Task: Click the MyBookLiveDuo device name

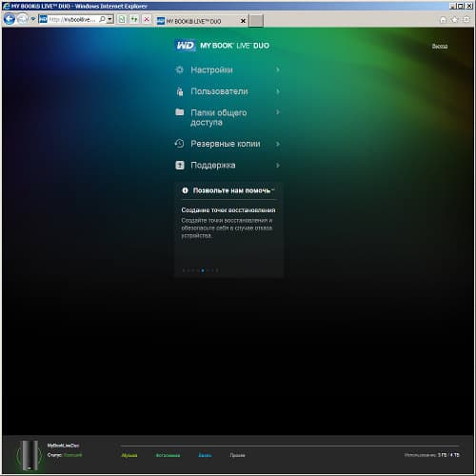Action: pyautogui.click(x=63, y=446)
